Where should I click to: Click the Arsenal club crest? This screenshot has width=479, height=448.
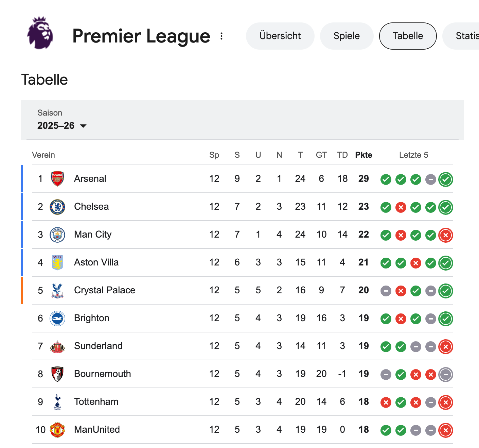click(x=57, y=179)
